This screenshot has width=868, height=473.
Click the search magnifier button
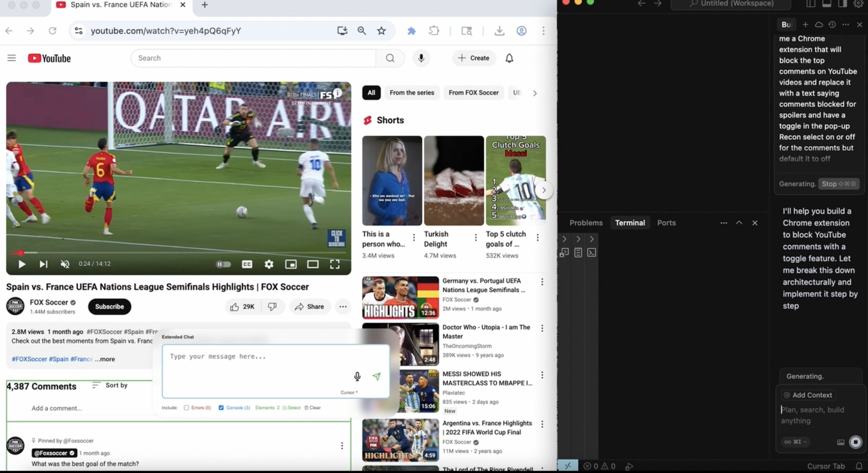(x=390, y=58)
